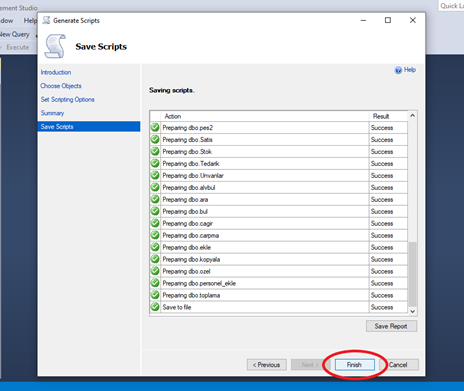Select the 'Preparing dbo.Satis' action text
Screen dimensions: 464x391
click(187, 140)
